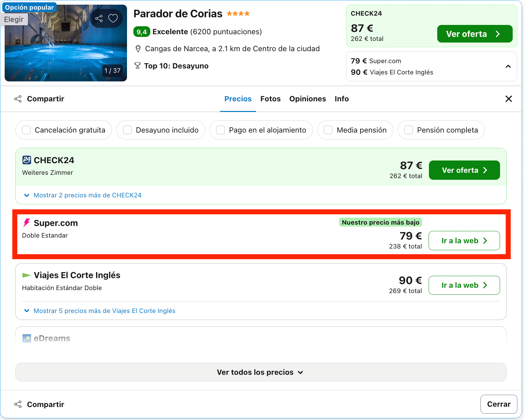
Task: Click the Elegir label on the photo
Action: click(x=14, y=20)
